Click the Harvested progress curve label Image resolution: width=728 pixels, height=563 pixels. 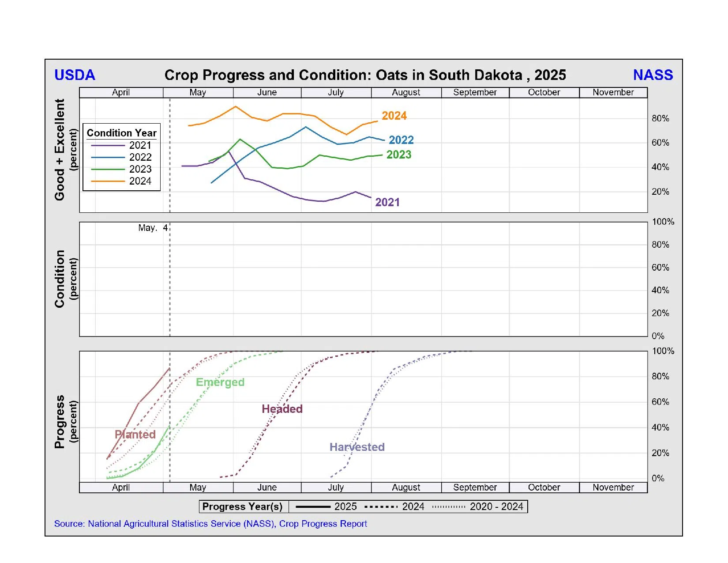357,447
